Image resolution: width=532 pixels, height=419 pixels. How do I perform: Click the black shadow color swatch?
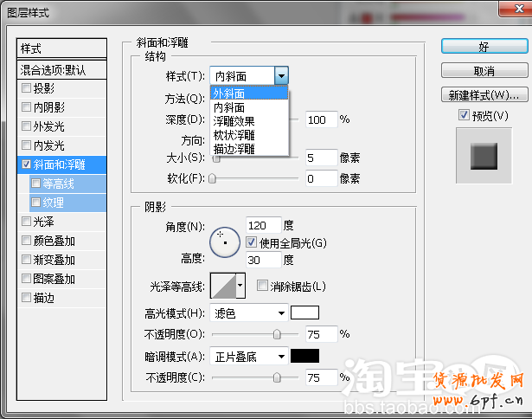305,356
